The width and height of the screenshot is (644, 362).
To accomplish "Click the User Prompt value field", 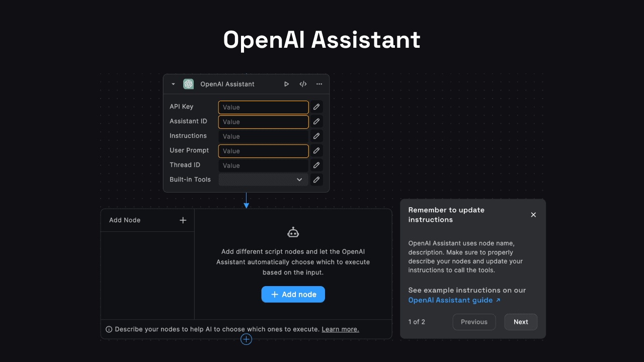I will (263, 151).
